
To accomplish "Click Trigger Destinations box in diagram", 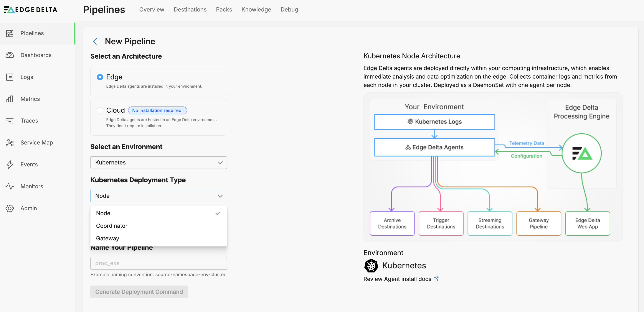I will pos(441,223).
